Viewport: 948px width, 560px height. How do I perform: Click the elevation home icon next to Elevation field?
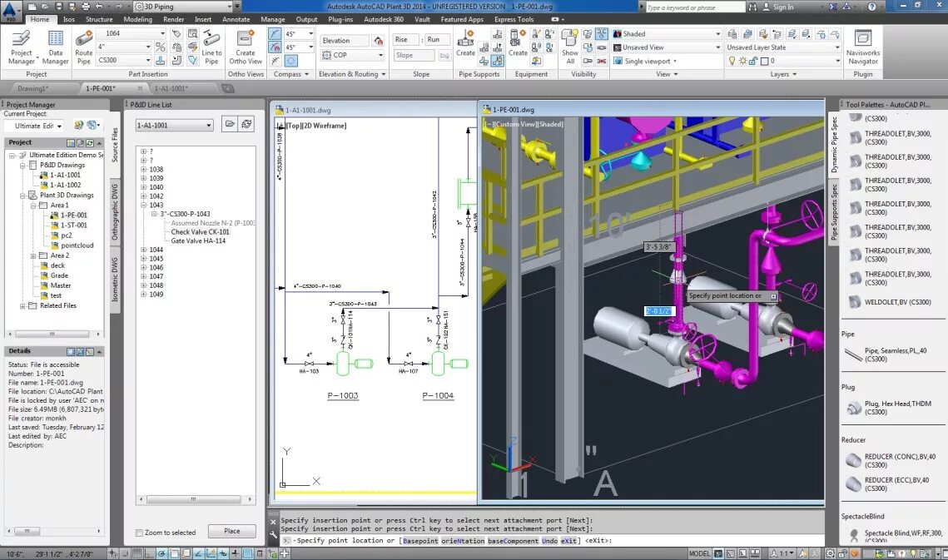pyautogui.click(x=378, y=41)
